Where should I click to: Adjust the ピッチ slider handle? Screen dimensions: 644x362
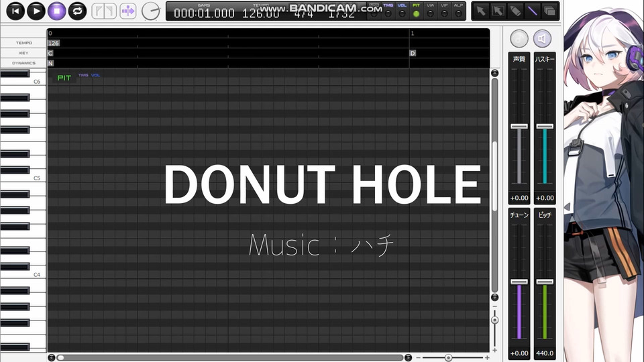[545, 282]
